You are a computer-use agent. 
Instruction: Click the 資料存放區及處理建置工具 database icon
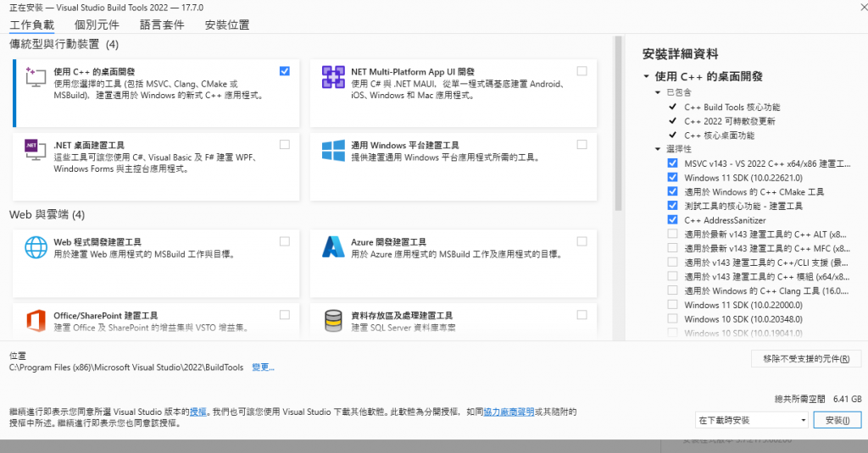(x=333, y=321)
